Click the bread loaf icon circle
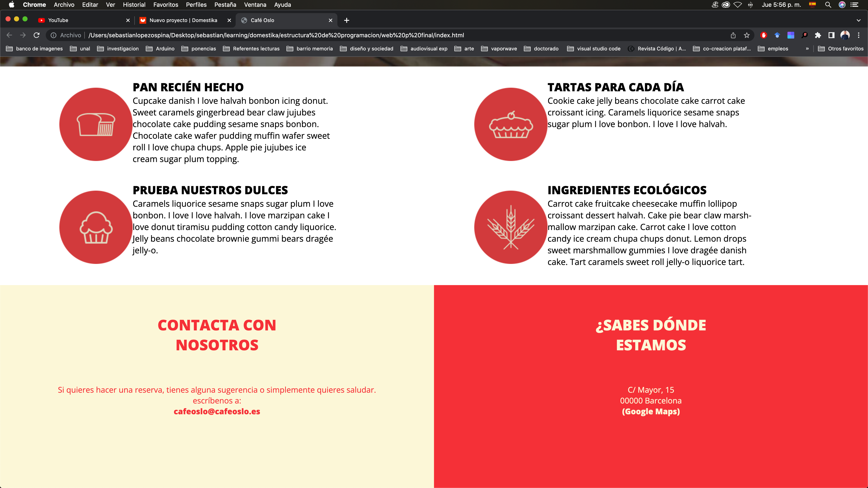 (96, 124)
